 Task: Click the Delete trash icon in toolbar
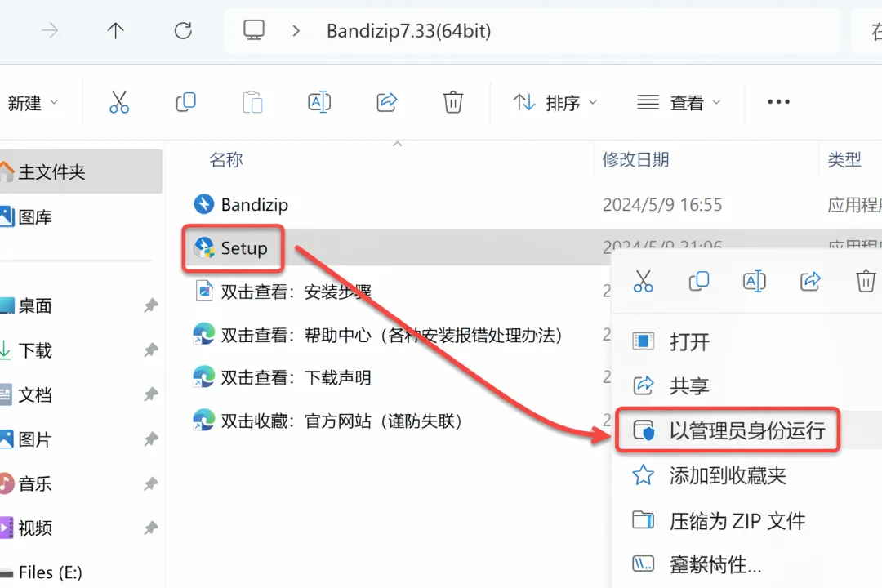point(452,102)
